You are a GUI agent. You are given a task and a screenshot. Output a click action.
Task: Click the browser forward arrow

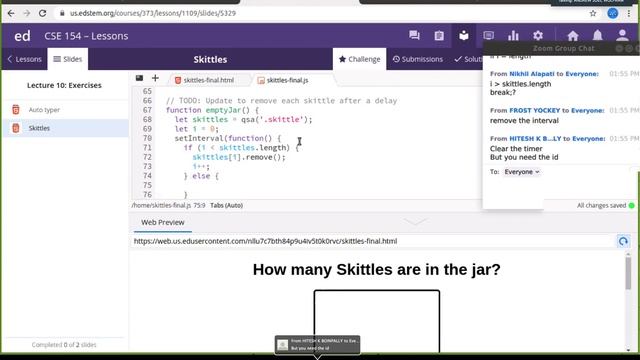[27, 13]
